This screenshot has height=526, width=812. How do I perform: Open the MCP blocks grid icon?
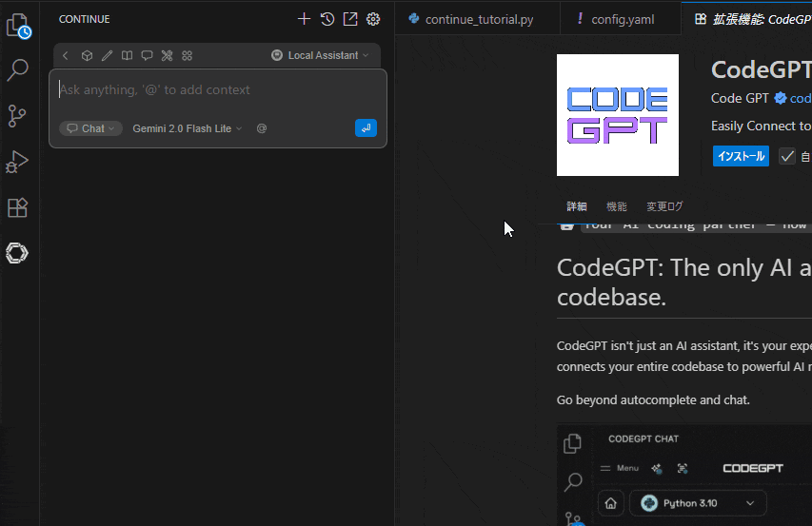(187, 55)
